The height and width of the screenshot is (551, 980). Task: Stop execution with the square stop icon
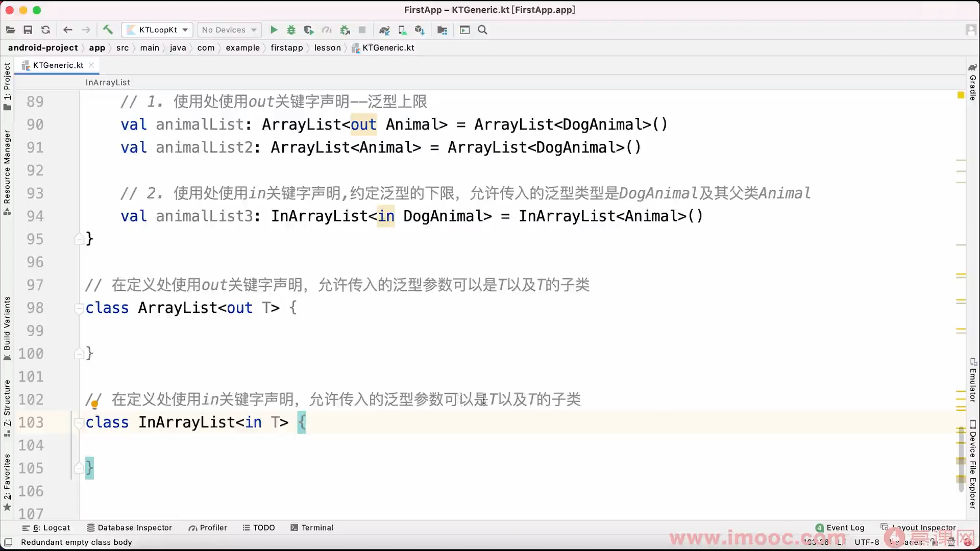362,30
